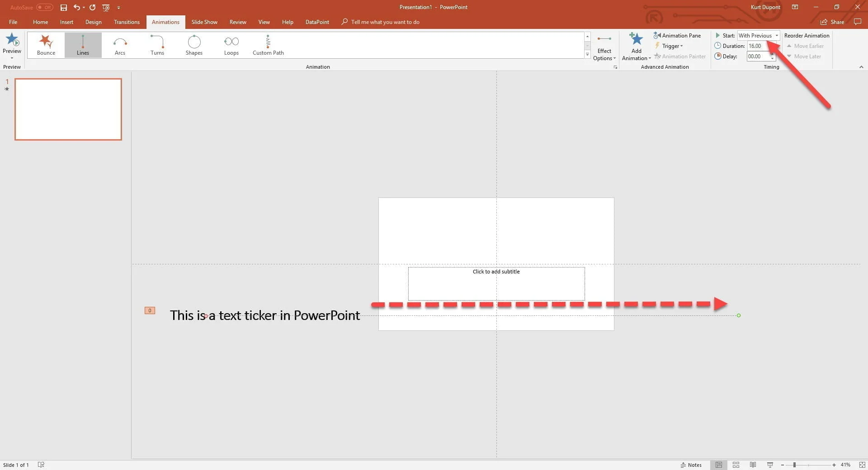
Task: Click the 41% zoom level
Action: (x=845, y=465)
